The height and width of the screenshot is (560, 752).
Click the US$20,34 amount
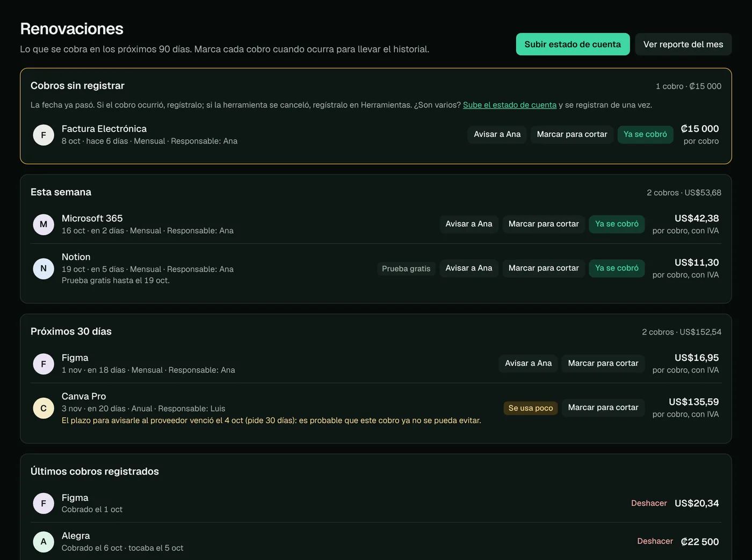697,503
